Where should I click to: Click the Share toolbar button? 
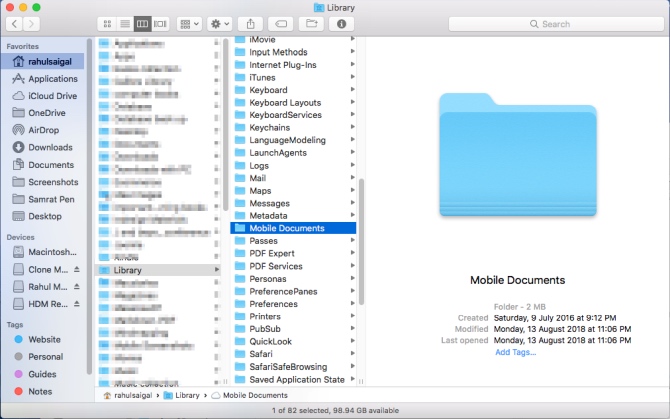[251, 23]
